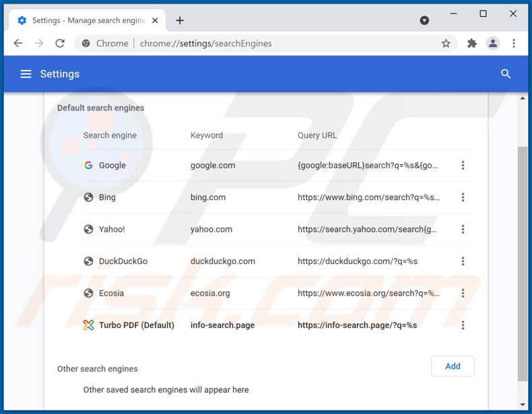Open more actions for Yahoo!

(463, 229)
